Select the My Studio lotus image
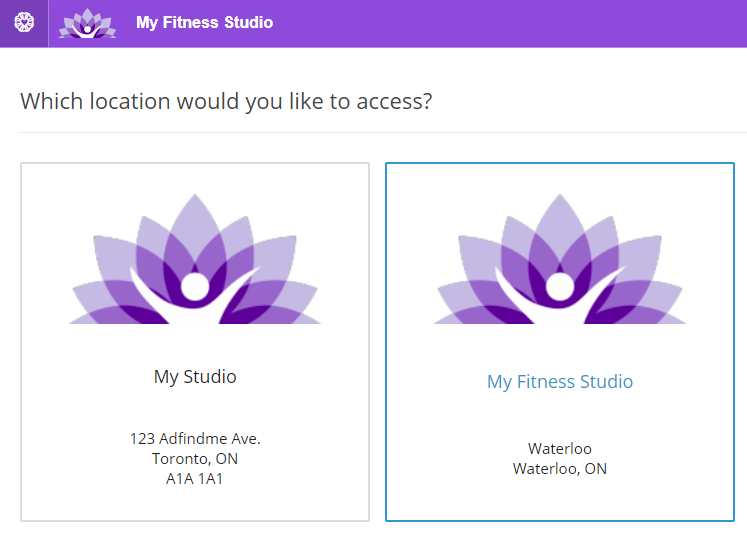 click(195, 259)
